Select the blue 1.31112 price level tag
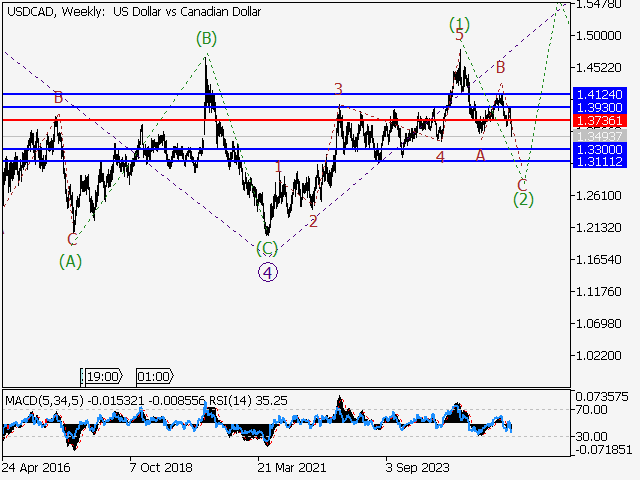The width and height of the screenshot is (640, 480). click(599, 161)
